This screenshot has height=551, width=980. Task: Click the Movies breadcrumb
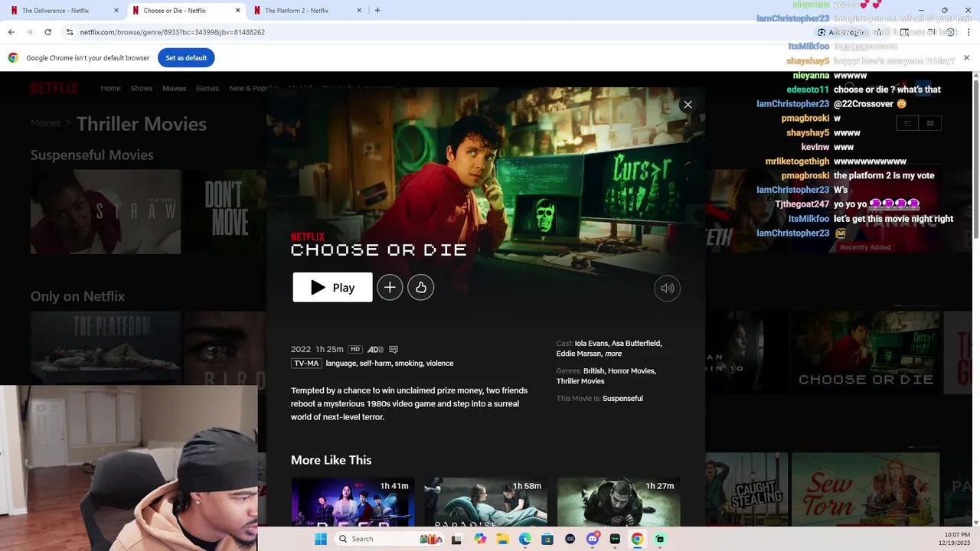45,122
